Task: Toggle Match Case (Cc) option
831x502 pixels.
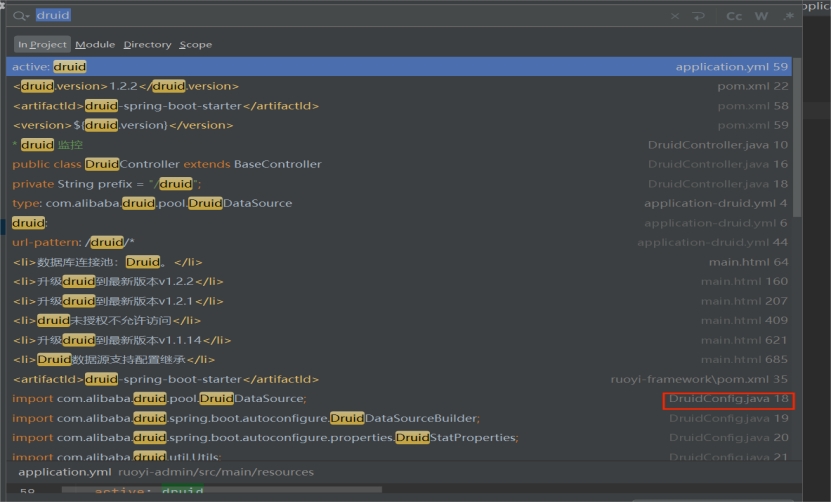Action: (x=734, y=16)
